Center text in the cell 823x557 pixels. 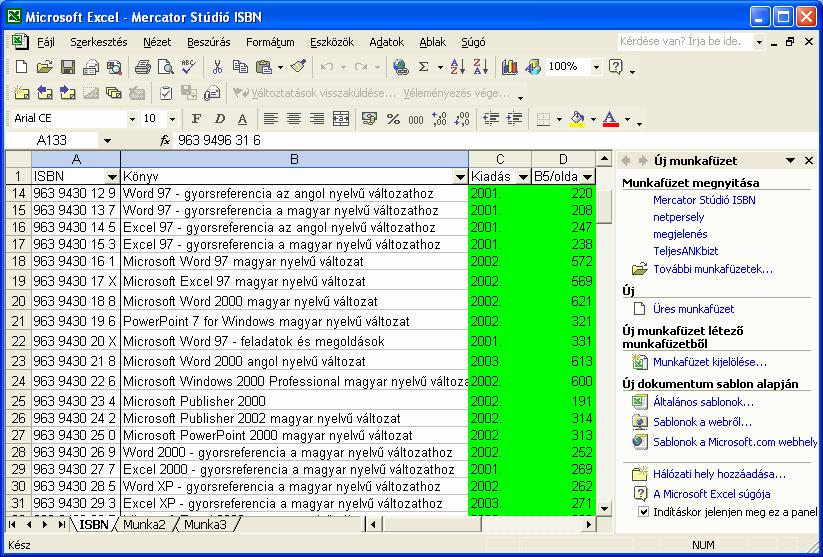(293, 119)
